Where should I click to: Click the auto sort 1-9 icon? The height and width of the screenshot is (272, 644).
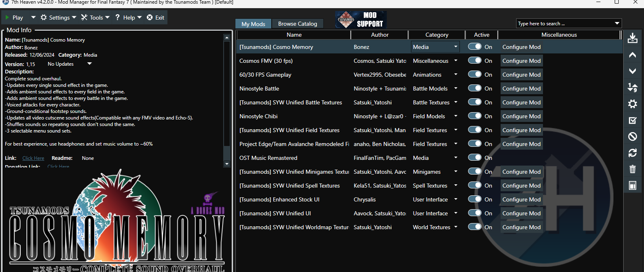pos(632,87)
